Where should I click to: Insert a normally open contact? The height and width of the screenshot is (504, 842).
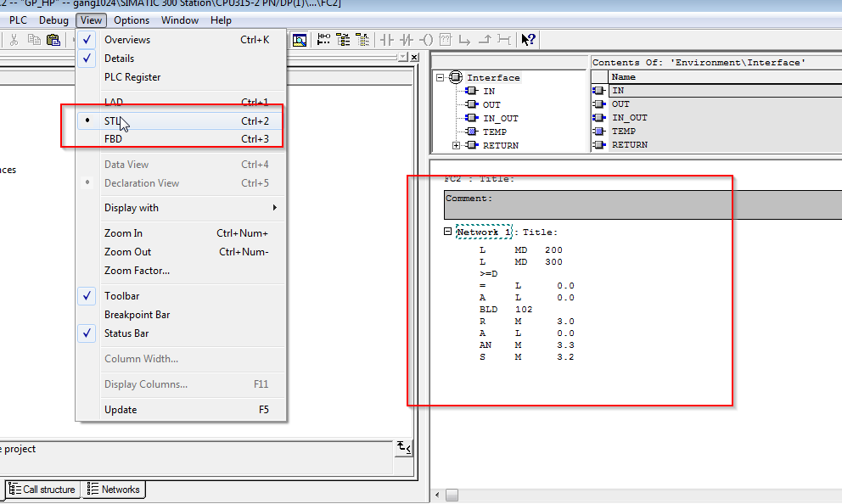388,39
